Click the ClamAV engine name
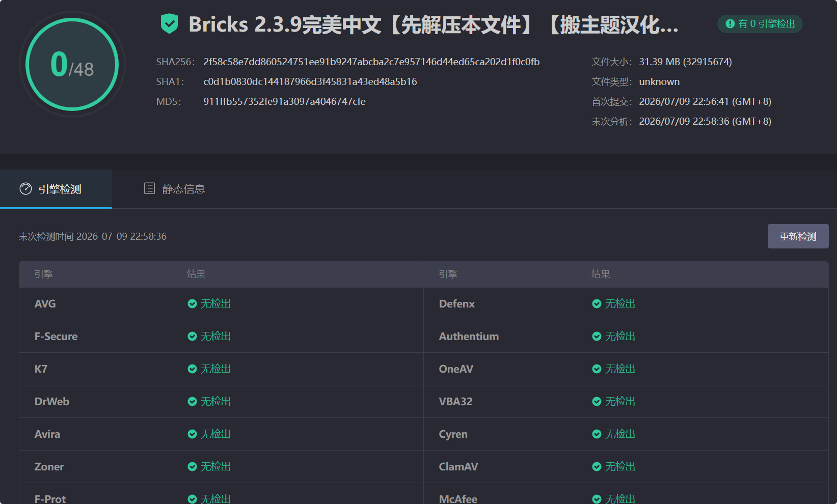 (x=458, y=467)
